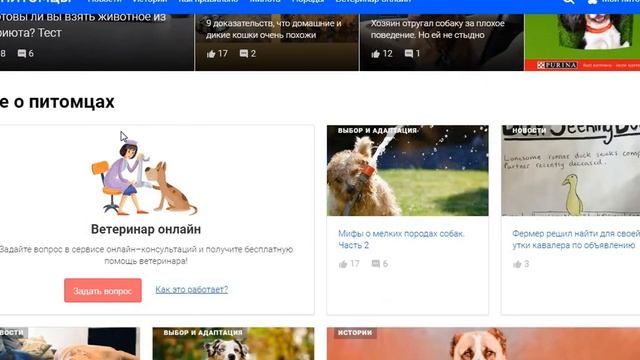This screenshot has height=360, width=640.
Task: Click the 'ИСТОРИИ' tag on bottom card
Action: coord(355,333)
